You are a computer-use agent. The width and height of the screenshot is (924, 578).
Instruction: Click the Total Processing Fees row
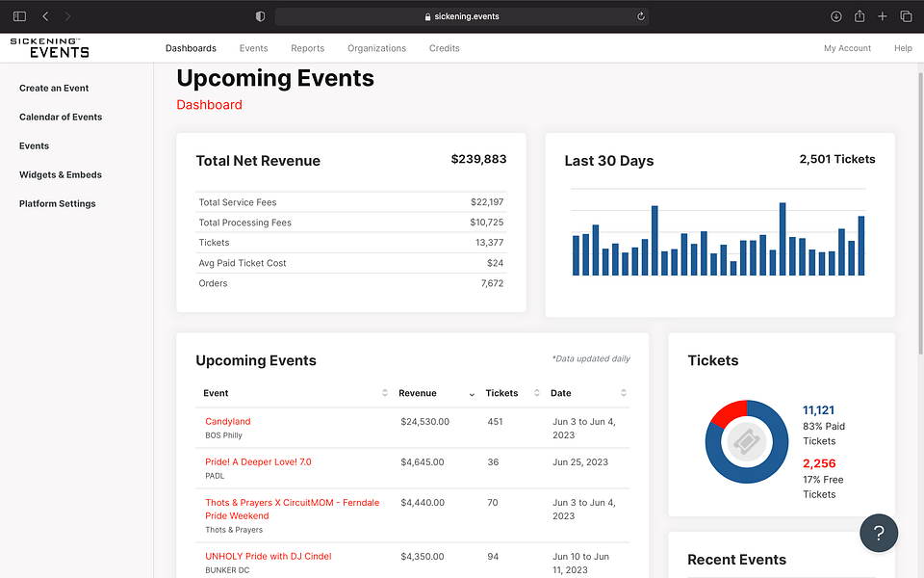click(x=350, y=223)
